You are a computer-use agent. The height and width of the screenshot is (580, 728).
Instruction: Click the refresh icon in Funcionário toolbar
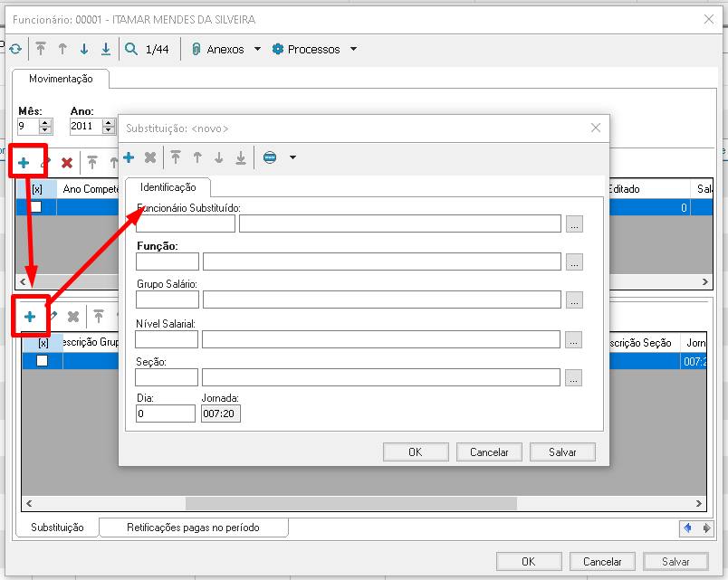[x=15, y=49]
